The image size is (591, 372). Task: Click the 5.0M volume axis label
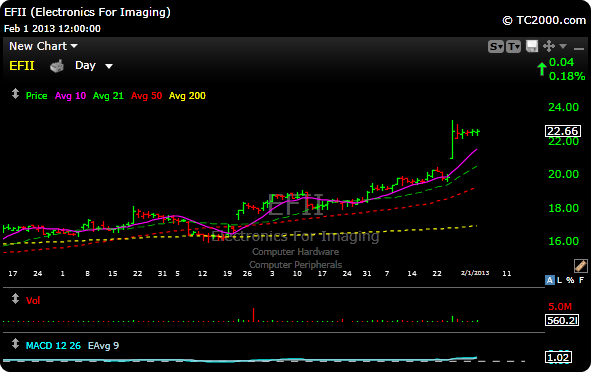(560, 306)
